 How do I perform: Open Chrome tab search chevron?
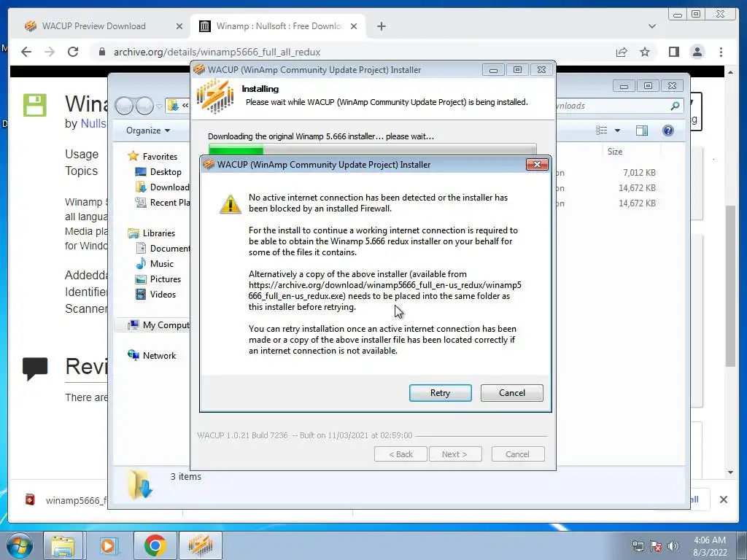coord(651,27)
